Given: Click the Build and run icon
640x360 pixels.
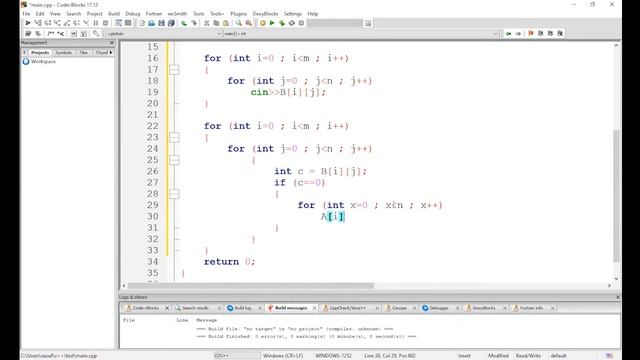Looking at the screenshot, I should (x=282, y=23).
